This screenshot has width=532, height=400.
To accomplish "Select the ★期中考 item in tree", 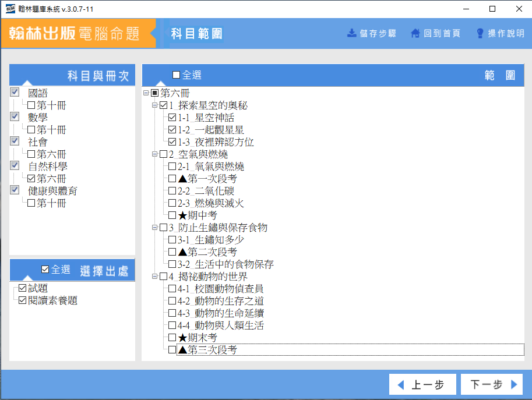I will [198, 215].
